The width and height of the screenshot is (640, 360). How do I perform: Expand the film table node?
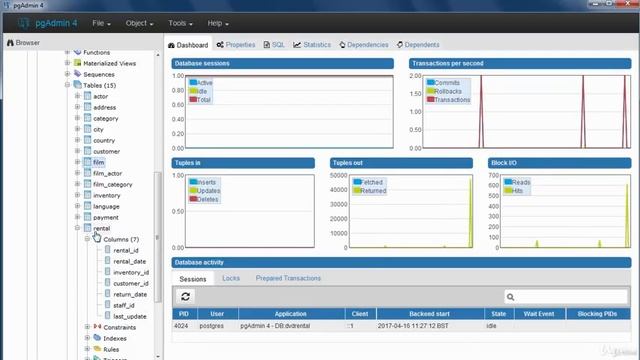coord(77,162)
